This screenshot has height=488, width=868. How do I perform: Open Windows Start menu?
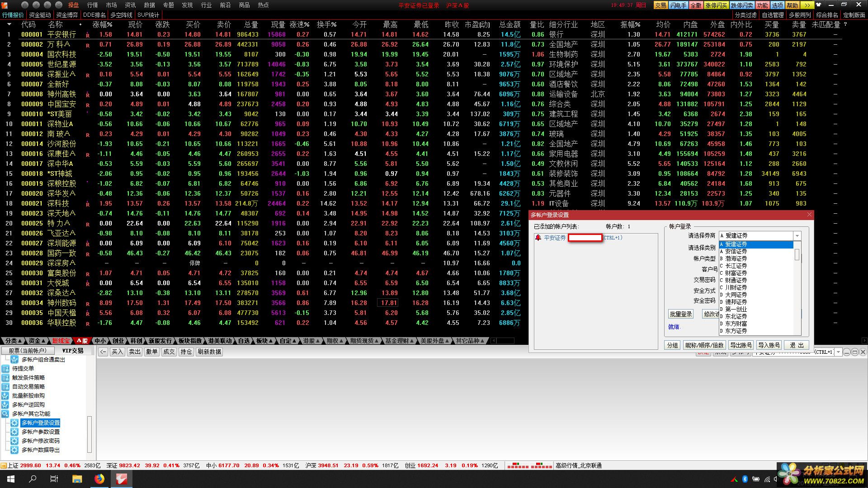tap(10, 479)
